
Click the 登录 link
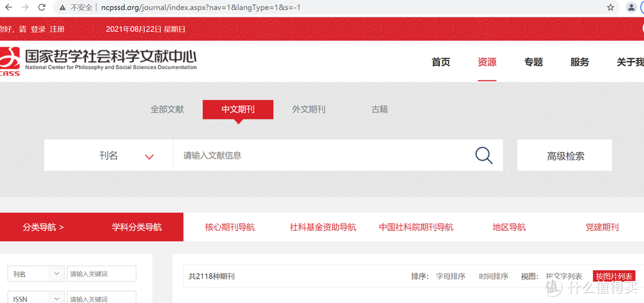point(38,29)
